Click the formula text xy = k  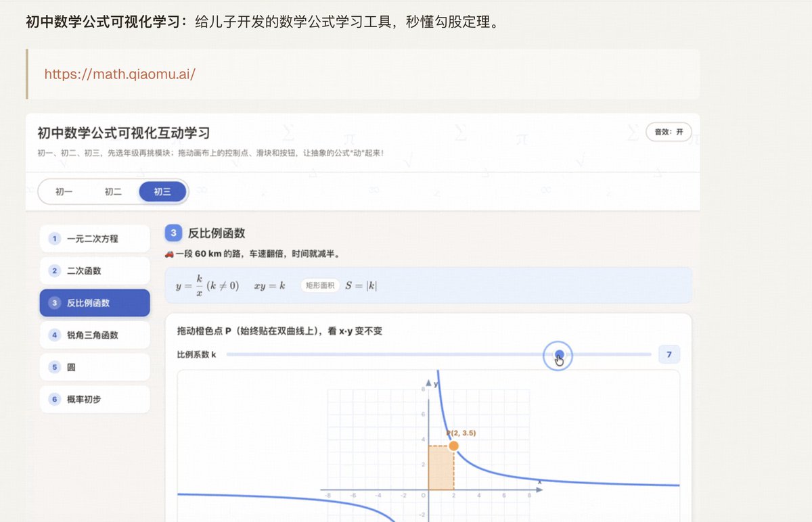coord(269,285)
